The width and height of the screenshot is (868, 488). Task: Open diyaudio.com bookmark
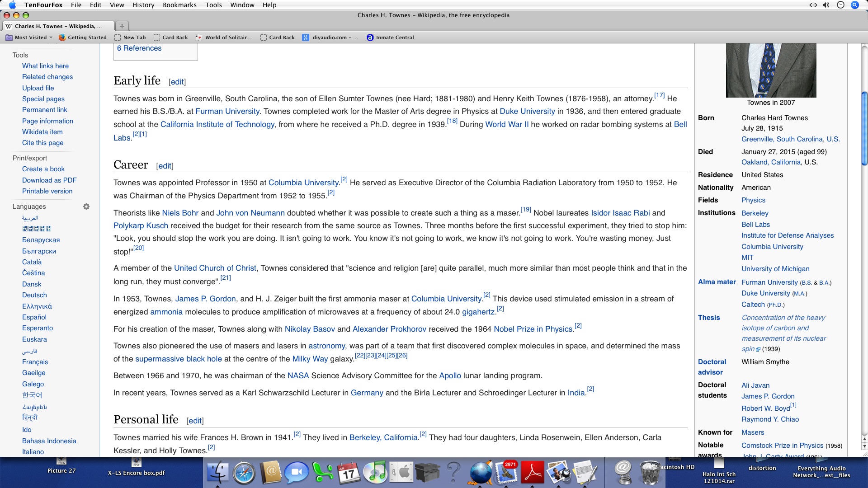pos(330,38)
